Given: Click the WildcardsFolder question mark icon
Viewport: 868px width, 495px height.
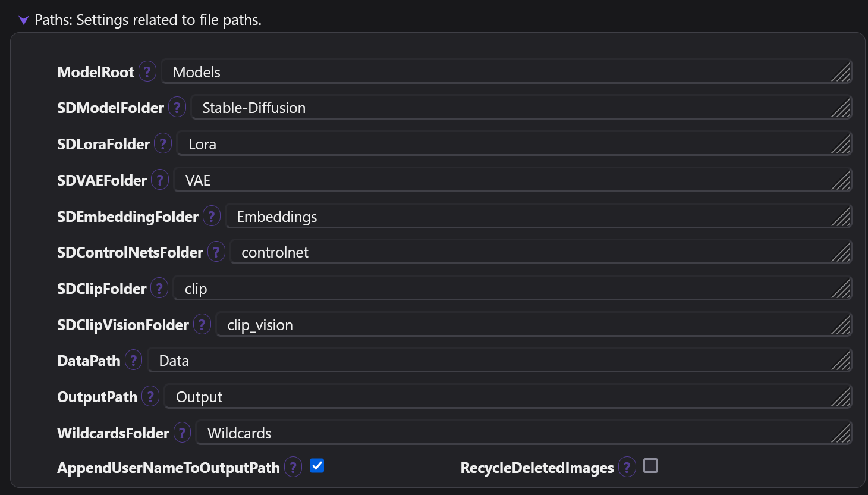Looking at the screenshot, I should (183, 433).
